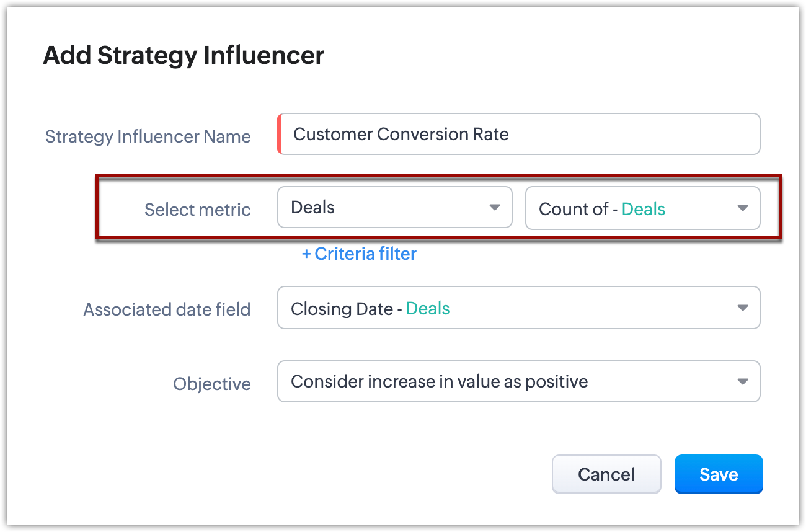
Task: Click the Add Strategy Influencer heading
Action: point(184,56)
